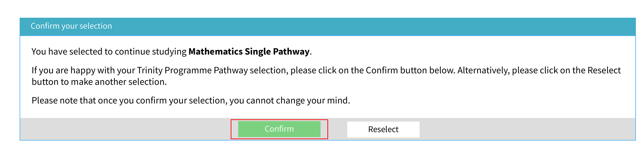Click the gray footer area right of Reselect
The height and width of the screenshot is (164, 644).
pos(528,129)
